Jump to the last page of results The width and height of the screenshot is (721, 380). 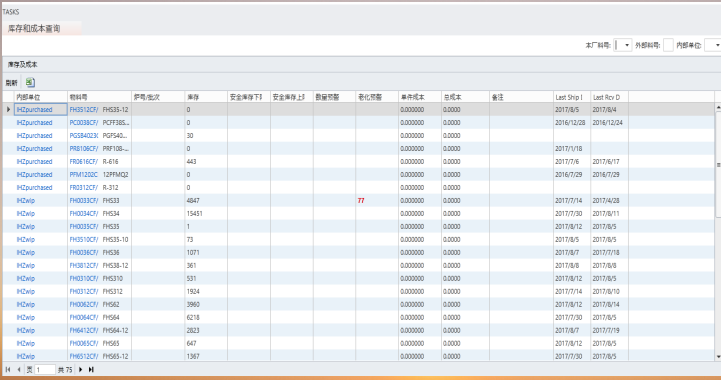(x=91, y=369)
